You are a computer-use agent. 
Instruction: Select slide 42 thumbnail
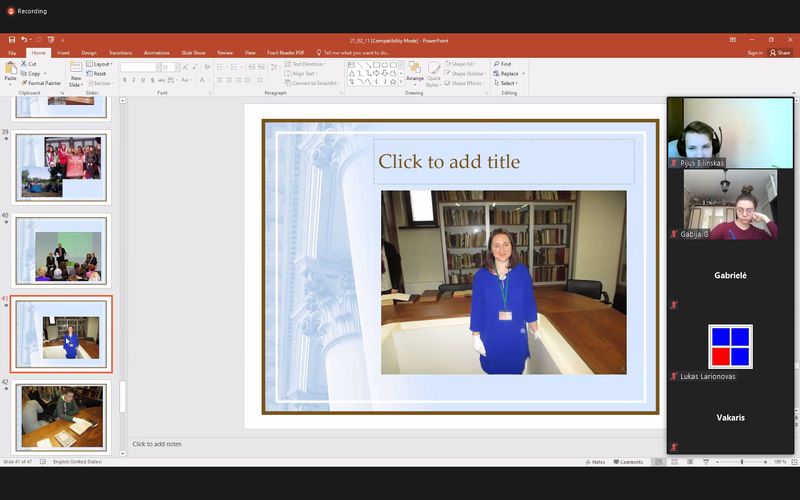(x=62, y=415)
